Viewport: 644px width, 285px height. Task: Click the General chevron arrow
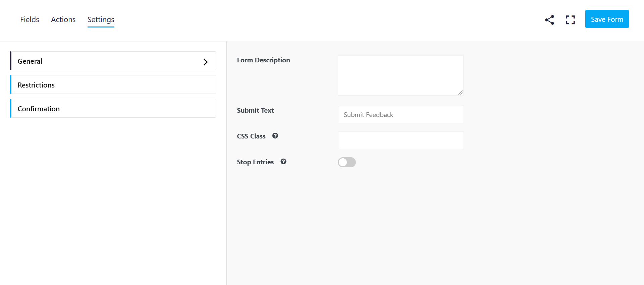(x=206, y=62)
